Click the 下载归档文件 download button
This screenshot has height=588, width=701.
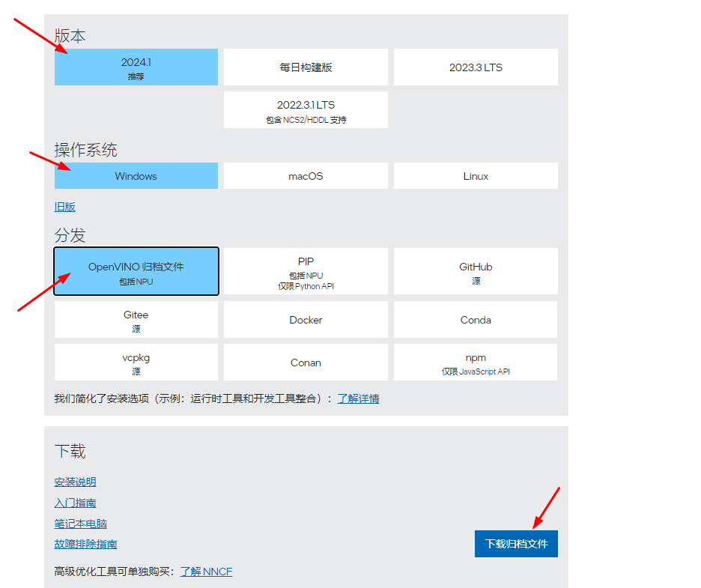pyautogui.click(x=516, y=544)
